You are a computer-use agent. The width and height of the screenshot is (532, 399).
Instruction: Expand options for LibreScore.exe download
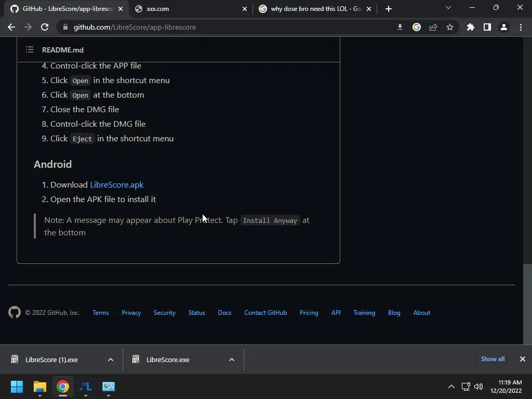(232, 360)
